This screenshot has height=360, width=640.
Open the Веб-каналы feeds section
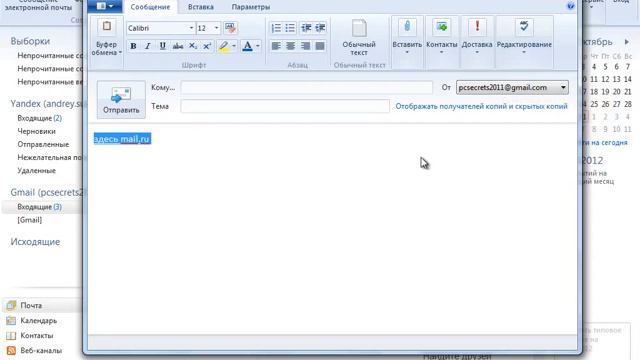pos(41,351)
